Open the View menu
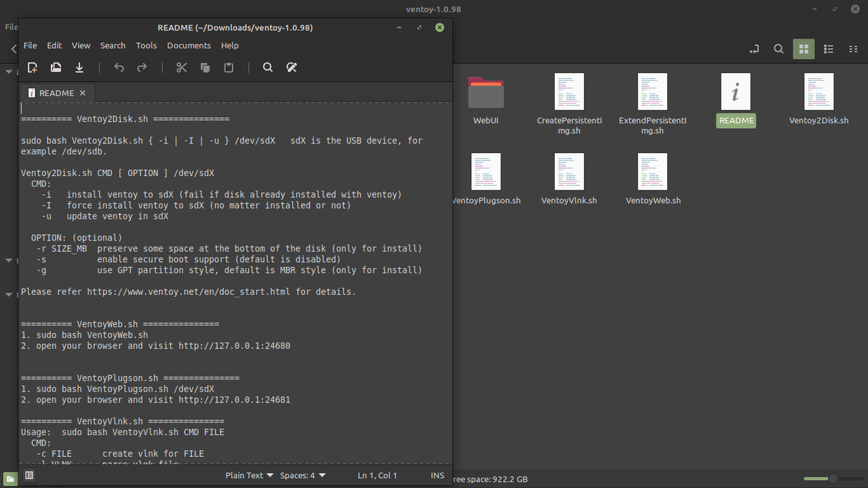Viewport: 868px width, 488px height. (81, 45)
